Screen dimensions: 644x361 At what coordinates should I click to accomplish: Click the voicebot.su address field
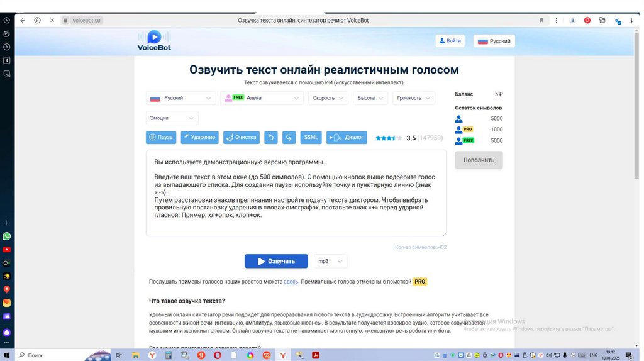click(x=86, y=20)
